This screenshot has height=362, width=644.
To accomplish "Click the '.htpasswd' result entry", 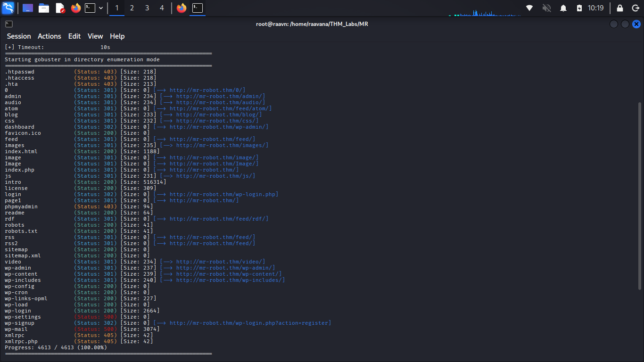I will [x=20, y=72].
